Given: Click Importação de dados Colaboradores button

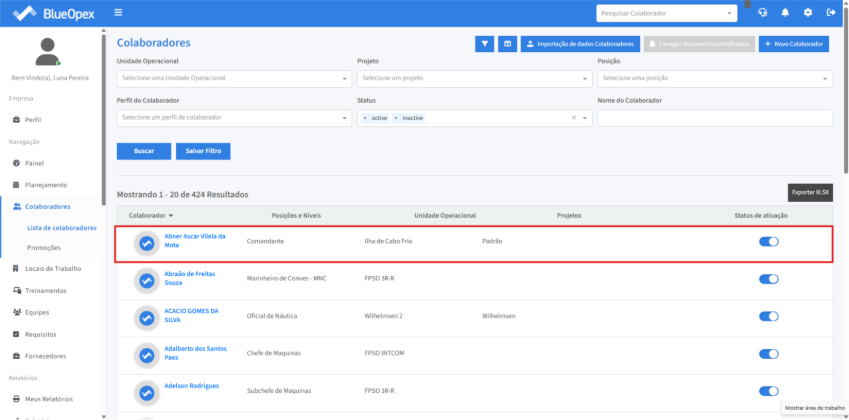Looking at the screenshot, I should tap(580, 44).
